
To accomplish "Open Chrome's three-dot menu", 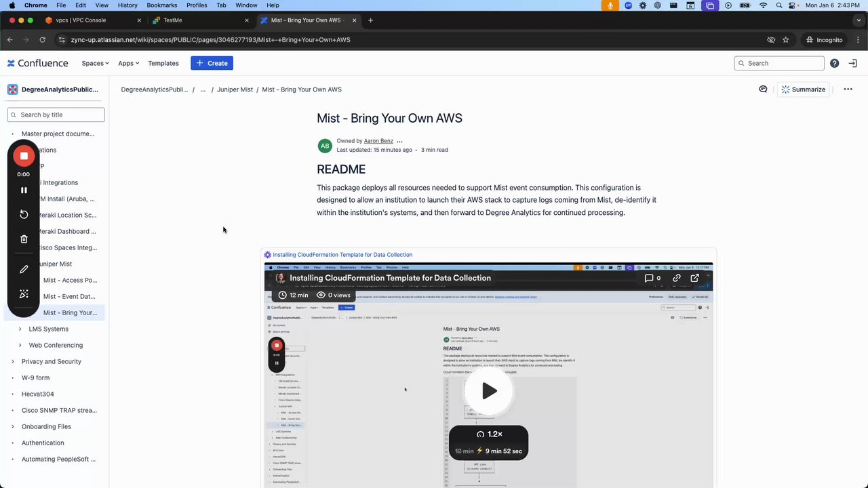I will (858, 40).
